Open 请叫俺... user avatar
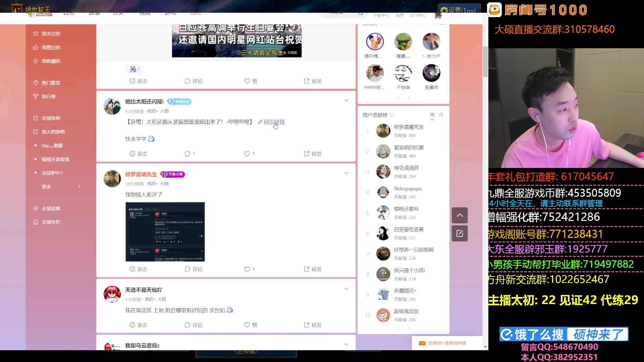This screenshot has height=362, width=644. click(375, 42)
